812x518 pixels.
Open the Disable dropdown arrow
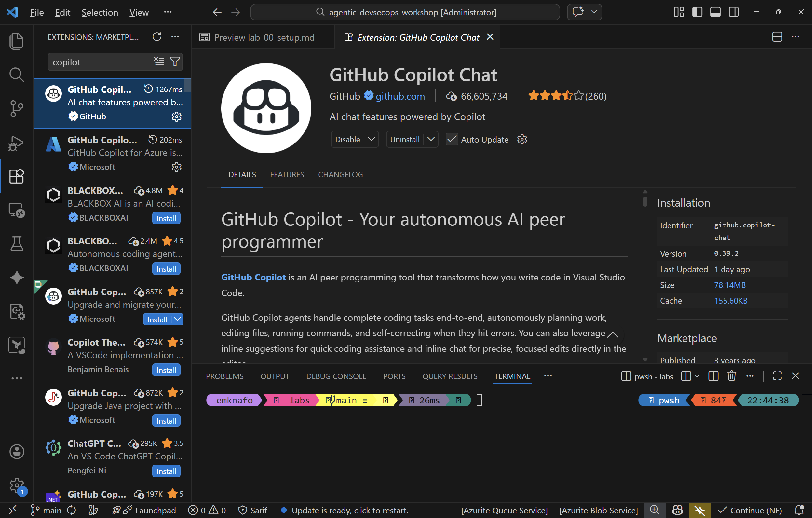(x=371, y=139)
